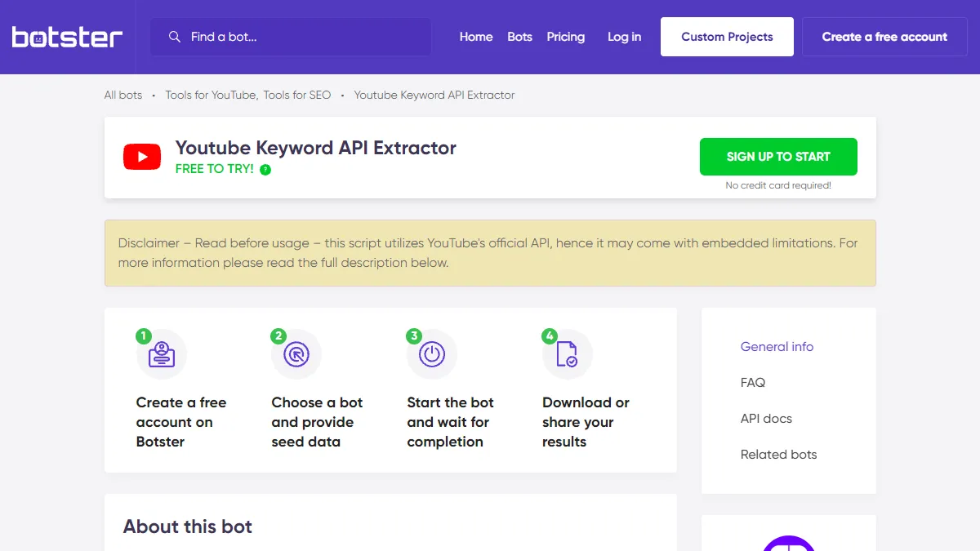
Task: Open the Home menu item
Action: point(476,37)
